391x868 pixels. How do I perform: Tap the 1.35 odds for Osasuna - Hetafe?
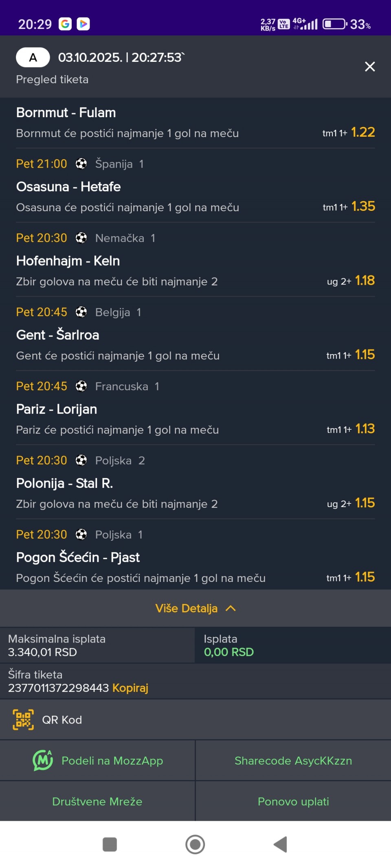click(x=363, y=206)
